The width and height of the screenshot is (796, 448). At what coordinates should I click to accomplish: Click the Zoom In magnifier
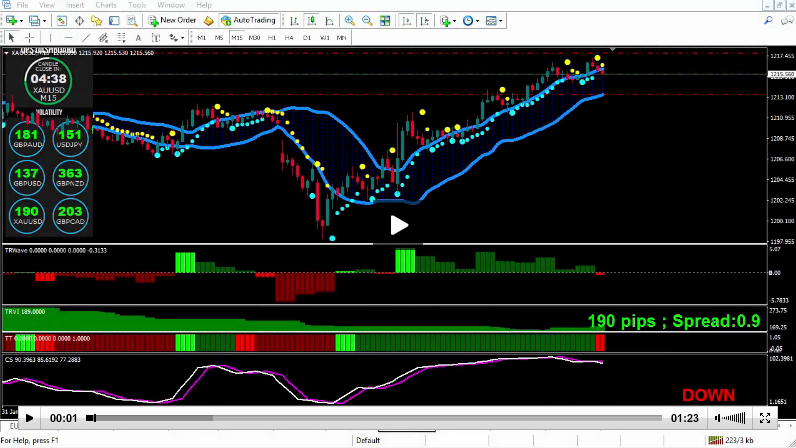350,21
